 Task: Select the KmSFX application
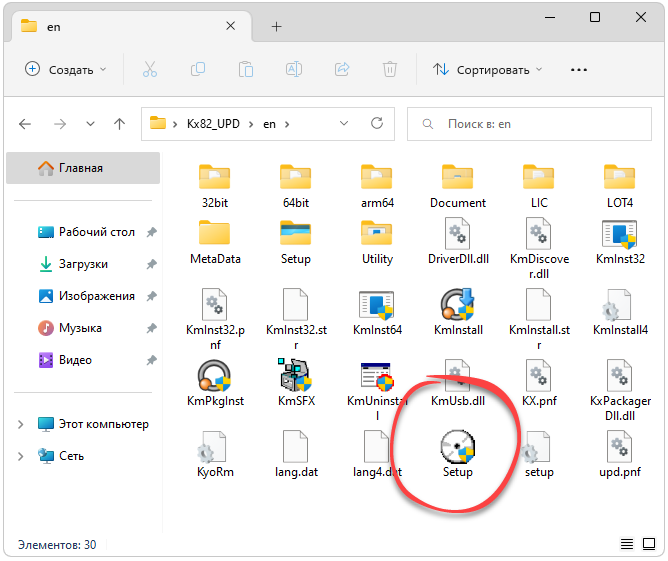coord(296,384)
